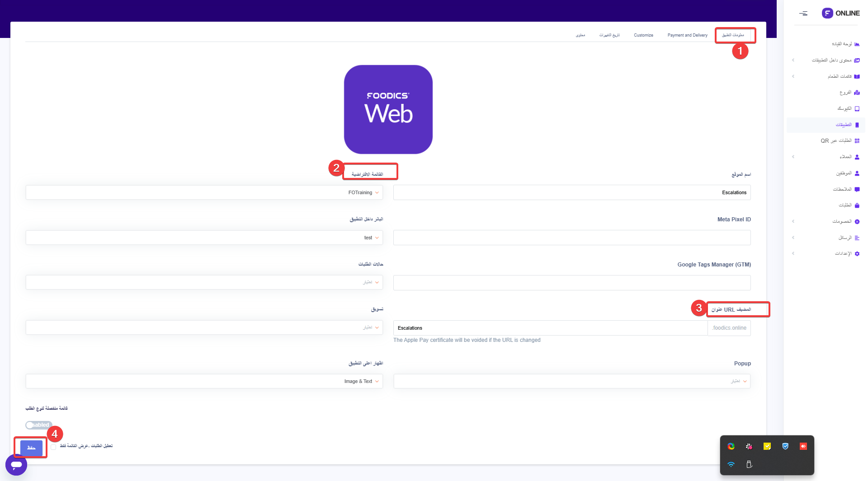Image resolution: width=868 pixels, height=481 pixels.
Task: Open the Popup dropdown
Action: click(x=572, y=381)
